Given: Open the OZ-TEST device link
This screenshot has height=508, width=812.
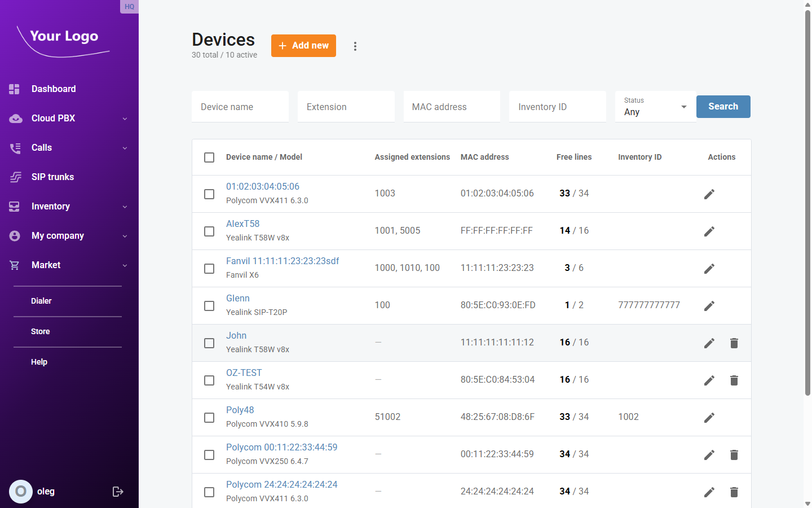Looking at the screenshot, I should 244,373.
